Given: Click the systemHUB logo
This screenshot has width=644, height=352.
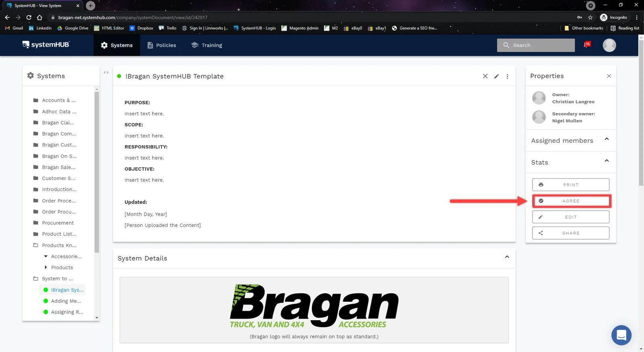Looking at the screenshot, I should point(46,45).
